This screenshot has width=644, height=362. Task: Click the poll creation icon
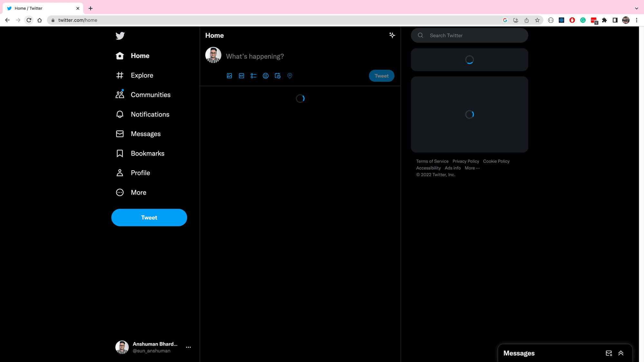(x=253, y=76)
